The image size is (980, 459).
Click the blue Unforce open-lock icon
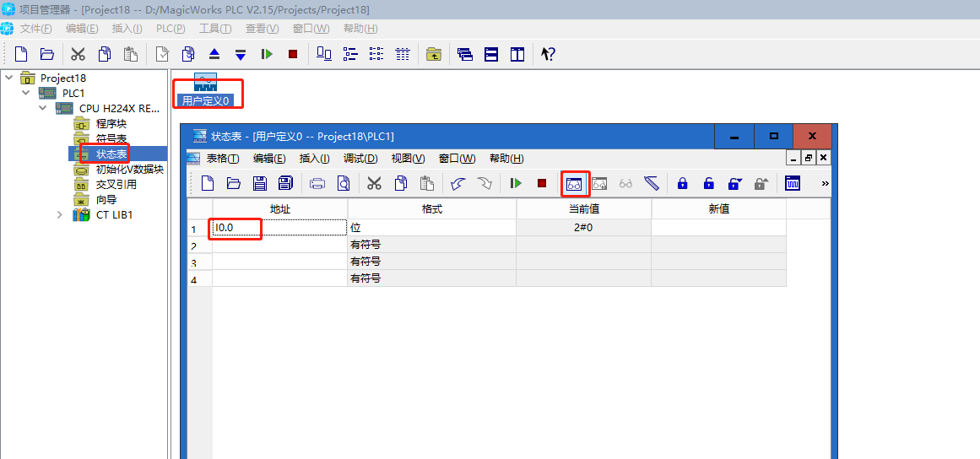tap(709, 184)
